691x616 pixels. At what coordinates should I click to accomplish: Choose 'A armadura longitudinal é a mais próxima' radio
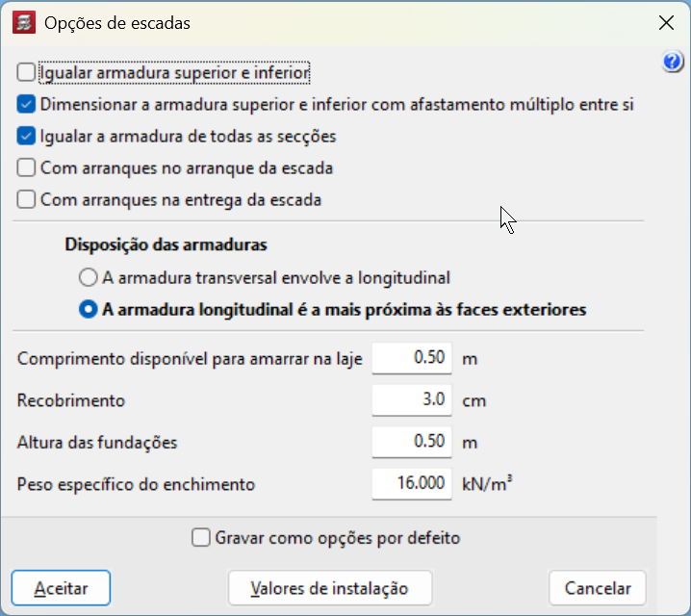[x=89, y=310]
